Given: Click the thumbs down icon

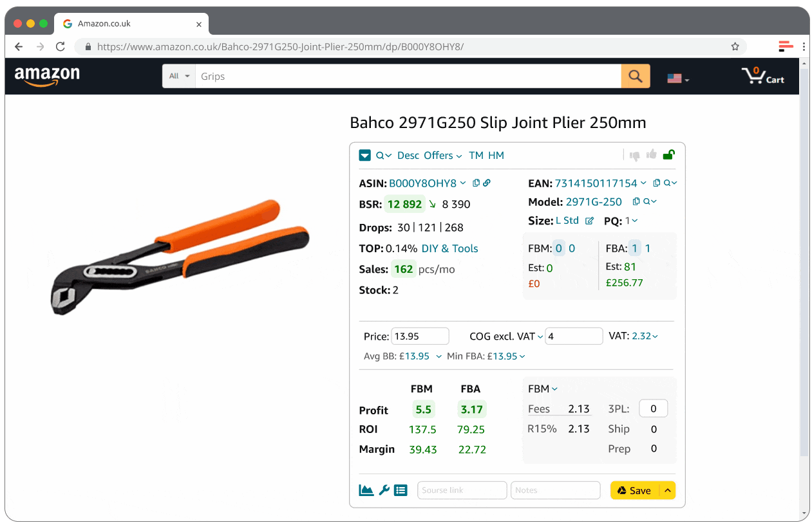Looking at the screenshot, I should (x=635, y=155).
